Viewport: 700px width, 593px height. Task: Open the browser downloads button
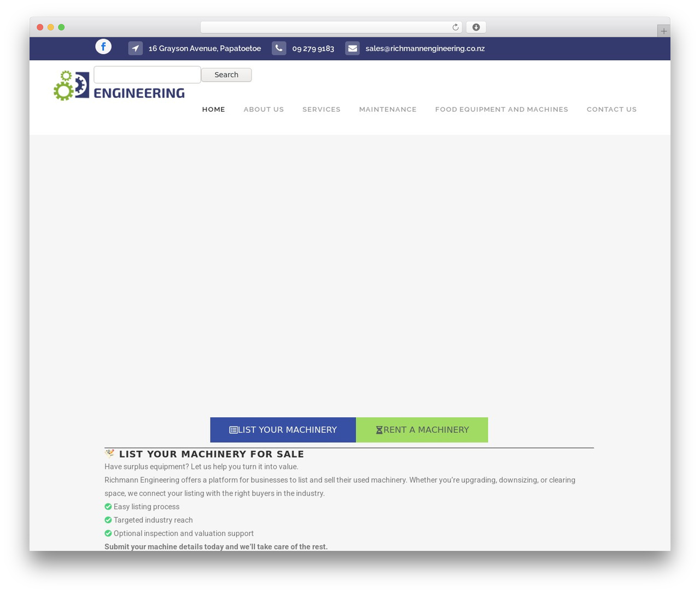476,27
